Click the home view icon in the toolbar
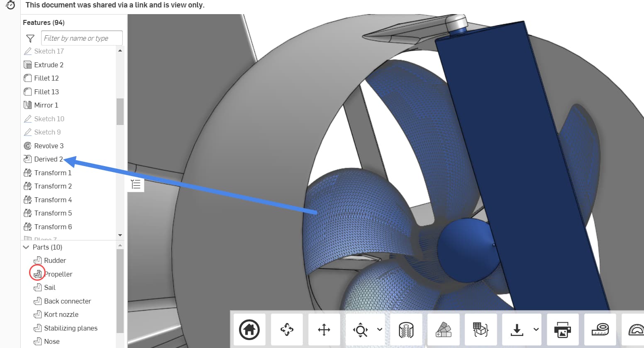Screen dimensions: 644x348 pyautogui.click(x=249, y=329)
